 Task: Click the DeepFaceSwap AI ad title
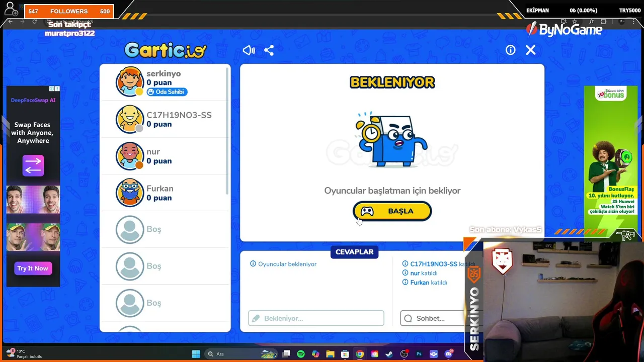[33, 100]
